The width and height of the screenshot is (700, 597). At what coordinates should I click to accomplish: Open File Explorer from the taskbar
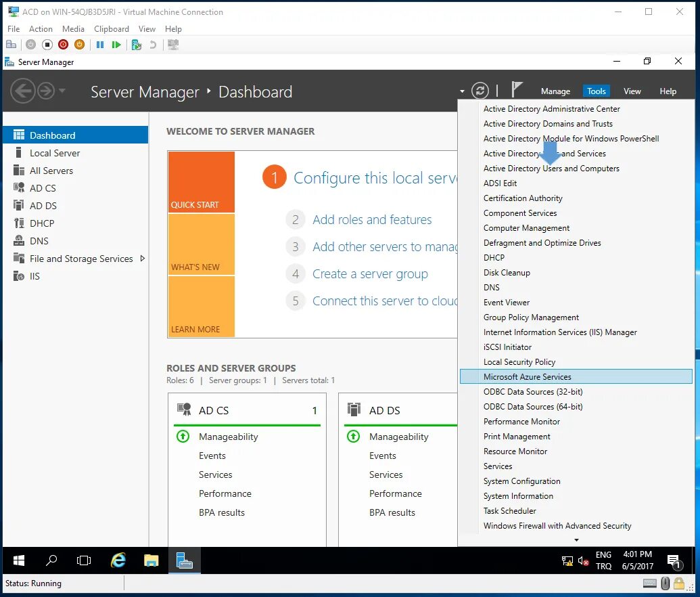[x=151, y=560]
